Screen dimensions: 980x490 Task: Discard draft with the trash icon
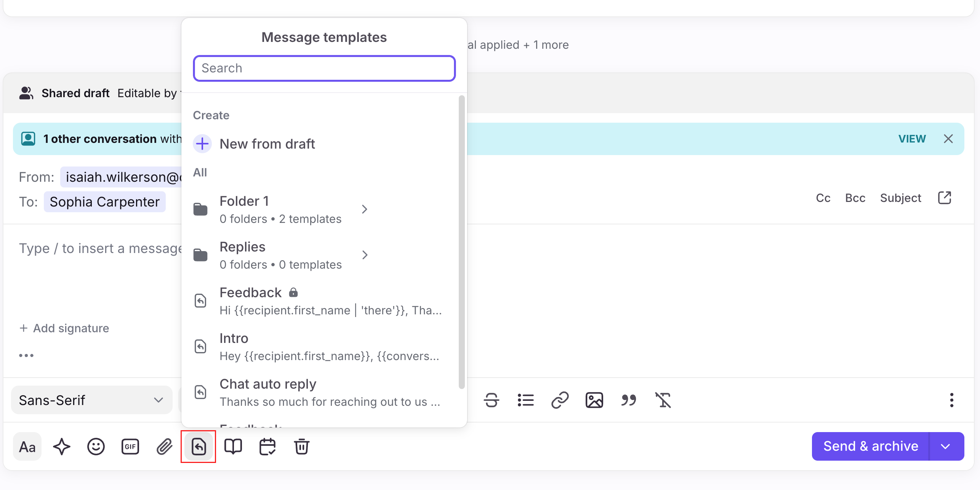coord(301,446)
